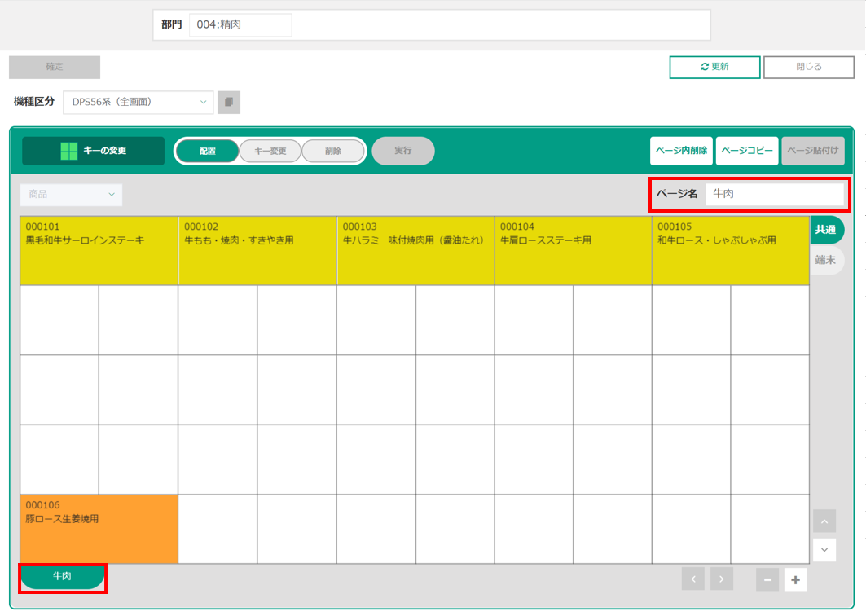The image size is (866, 616).
Task: Go to next page with right chevron
Action: 721,579
